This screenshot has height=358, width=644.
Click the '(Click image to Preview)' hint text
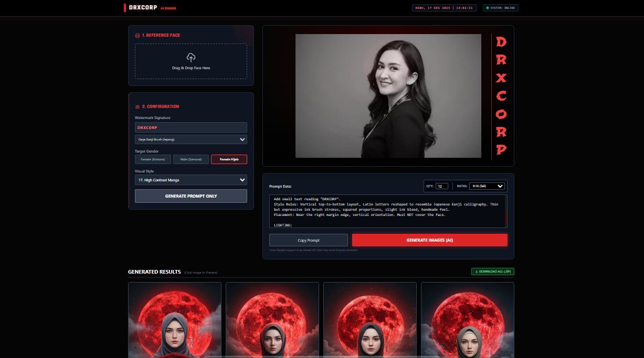pos(201,273)
